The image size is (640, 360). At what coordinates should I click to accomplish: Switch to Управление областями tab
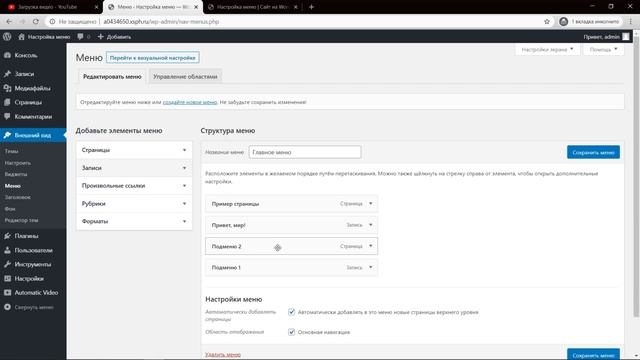pyautogui.click(x=185, y=77)
